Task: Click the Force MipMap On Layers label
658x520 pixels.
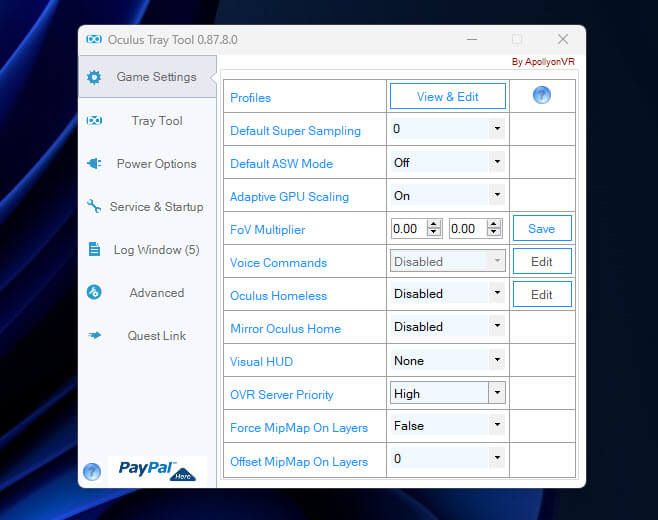Action: 299,428
